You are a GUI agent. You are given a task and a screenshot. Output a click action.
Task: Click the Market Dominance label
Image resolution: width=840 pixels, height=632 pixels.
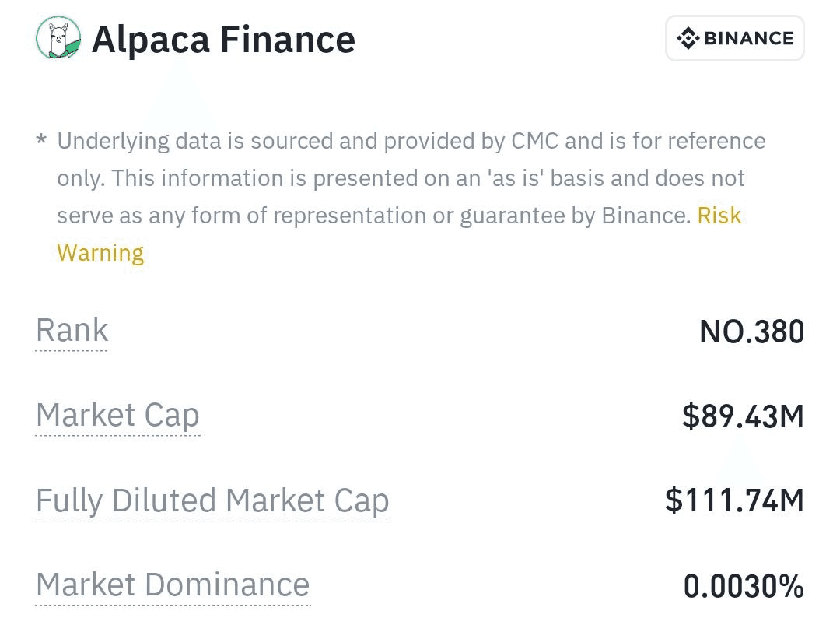(173, 585)
